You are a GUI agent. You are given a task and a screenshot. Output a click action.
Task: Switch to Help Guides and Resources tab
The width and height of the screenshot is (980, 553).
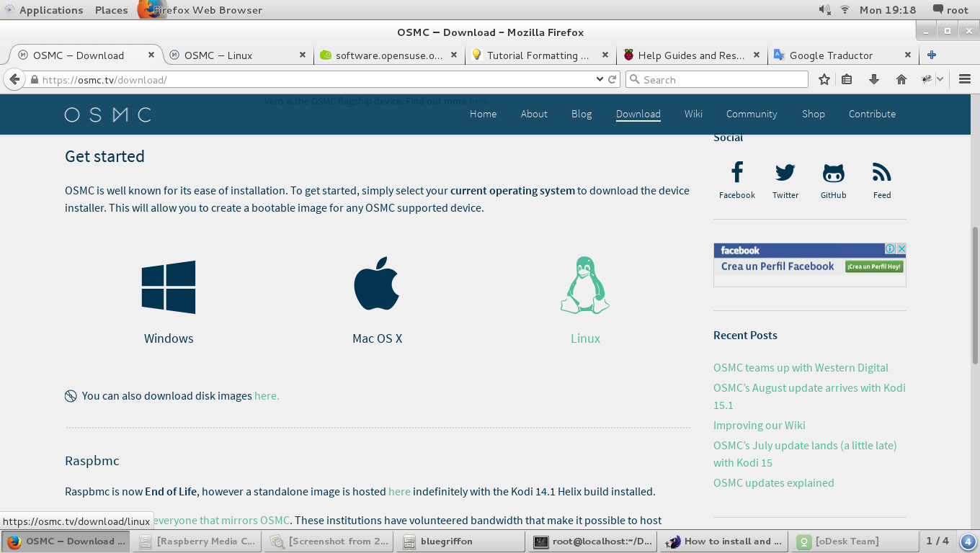(692, 55)
